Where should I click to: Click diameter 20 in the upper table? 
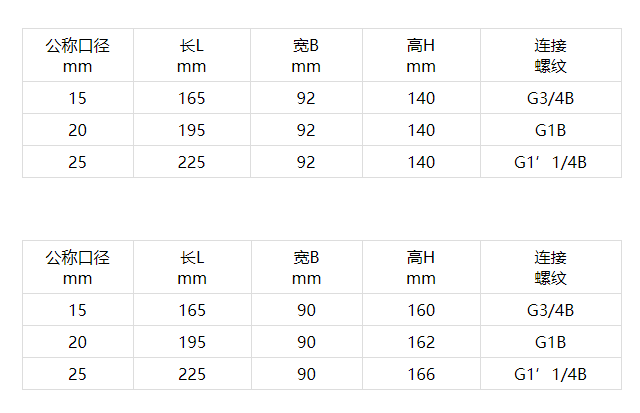(77, 130)
